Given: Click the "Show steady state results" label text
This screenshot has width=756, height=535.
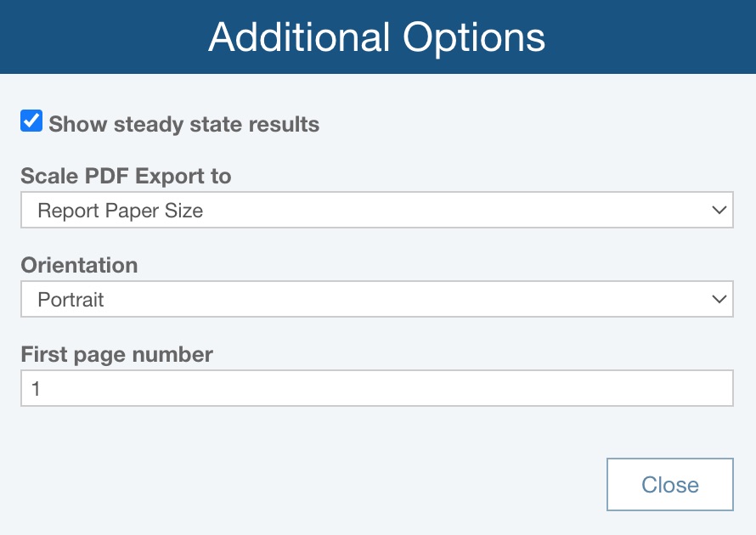Looking at the screenshot, I should click(183, 124).
